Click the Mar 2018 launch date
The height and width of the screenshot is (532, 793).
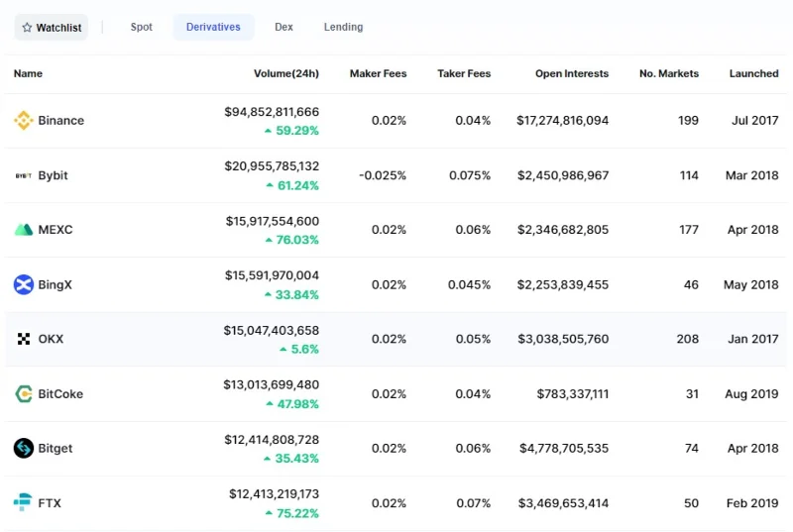tap(752, 175)
